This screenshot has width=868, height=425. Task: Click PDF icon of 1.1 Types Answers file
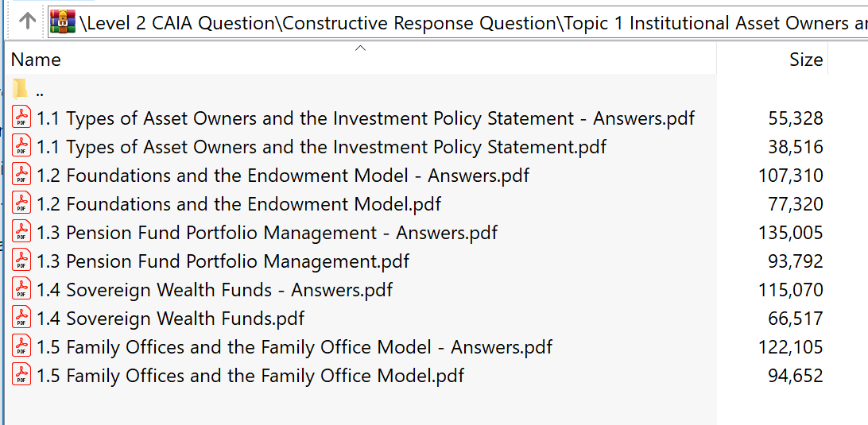point(21,118)
